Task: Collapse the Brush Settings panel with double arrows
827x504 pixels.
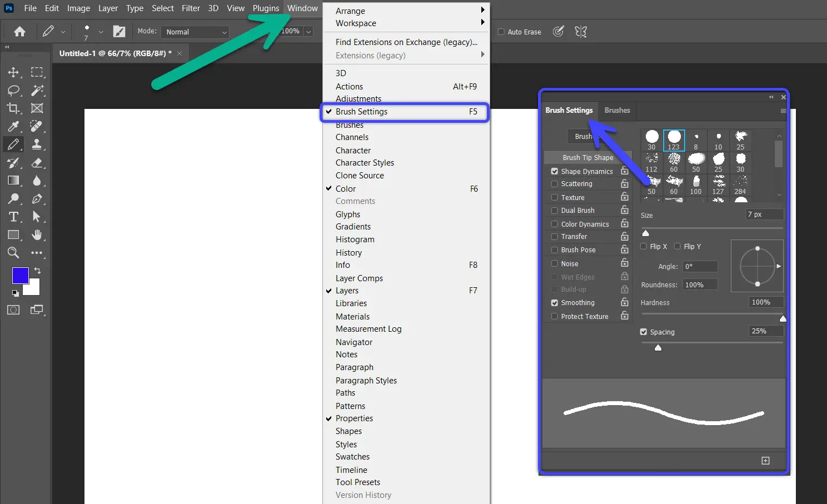Action: 771,97
